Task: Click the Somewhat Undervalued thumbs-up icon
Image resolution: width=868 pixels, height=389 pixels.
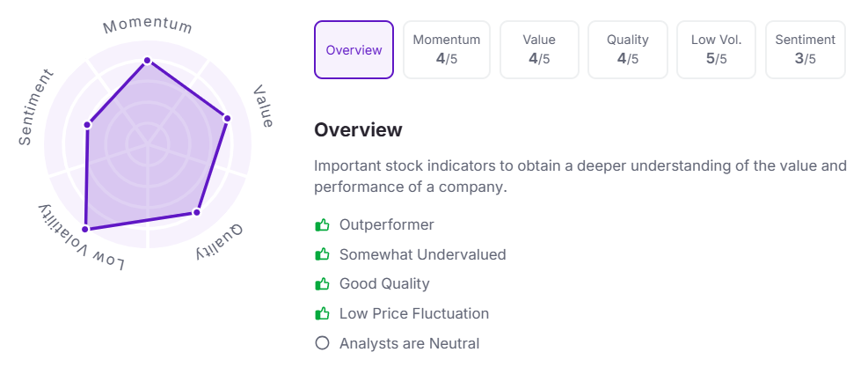Action: click(x=322, y=255)
